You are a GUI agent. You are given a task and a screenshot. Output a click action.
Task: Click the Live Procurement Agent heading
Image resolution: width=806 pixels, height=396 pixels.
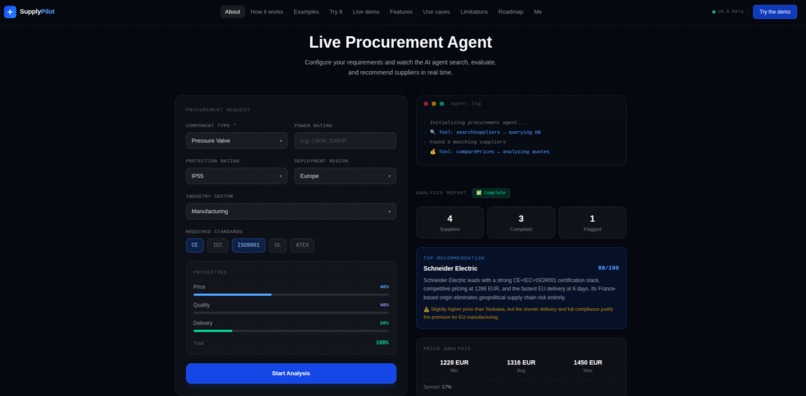(x=400, y=42)
